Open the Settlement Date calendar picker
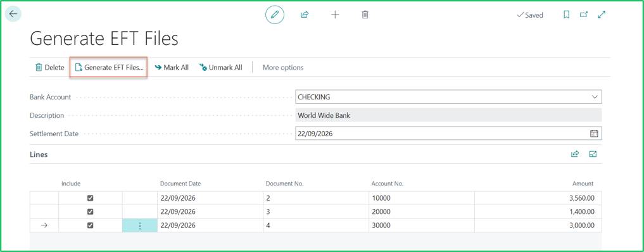Image resolution: width=644 pixels, height=252 pixels. tap(594, 134)
